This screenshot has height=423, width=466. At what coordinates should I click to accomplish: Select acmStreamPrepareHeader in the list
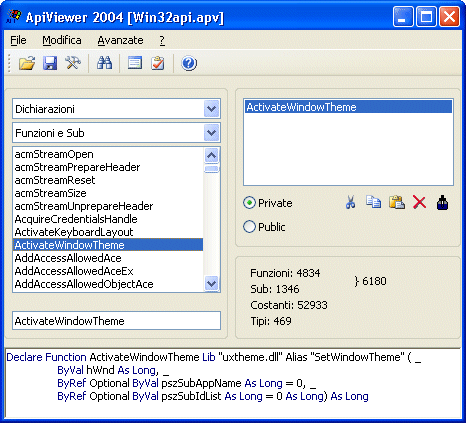[x=108, y=167]
